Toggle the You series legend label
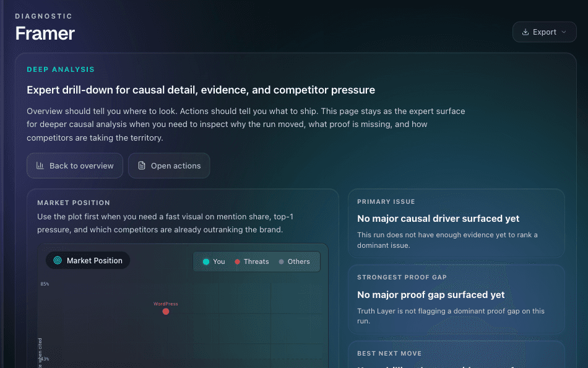Image resolution: width=588 pixels, height=368 pixels. coord(219,262)
